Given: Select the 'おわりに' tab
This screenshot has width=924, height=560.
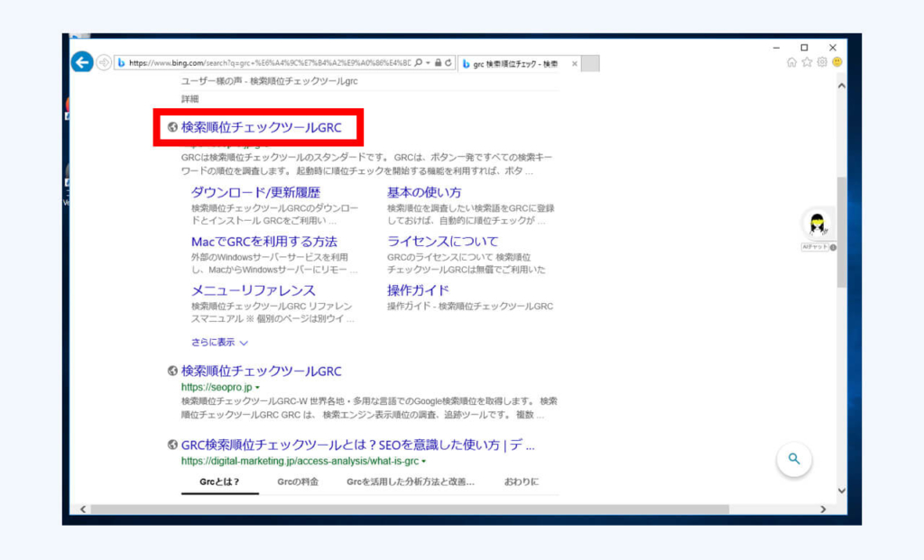Looking at the screenshot, I should point(521,482).
